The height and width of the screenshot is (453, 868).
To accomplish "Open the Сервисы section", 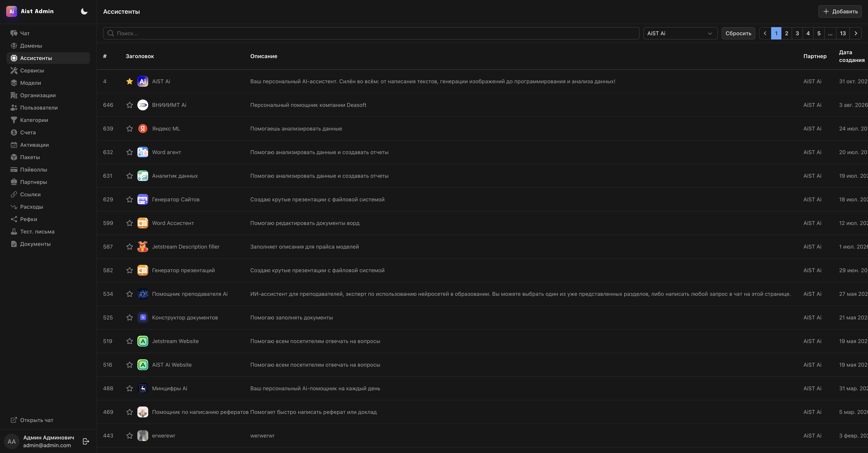I will pos(48,70).
